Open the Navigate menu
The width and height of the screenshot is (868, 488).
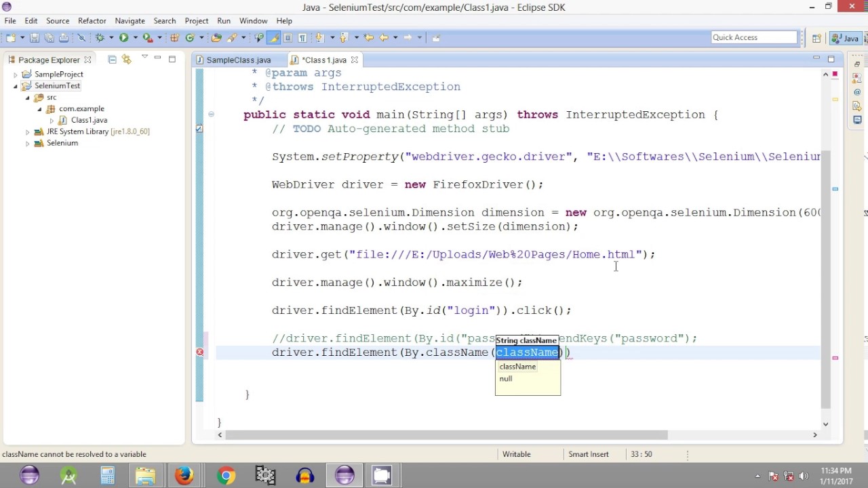(130, 21)
